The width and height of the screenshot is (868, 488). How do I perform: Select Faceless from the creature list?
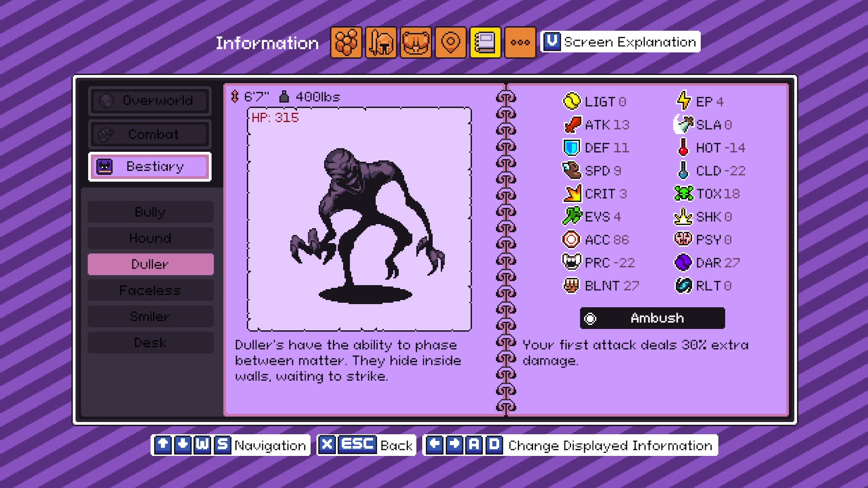[x=151, y=290]
